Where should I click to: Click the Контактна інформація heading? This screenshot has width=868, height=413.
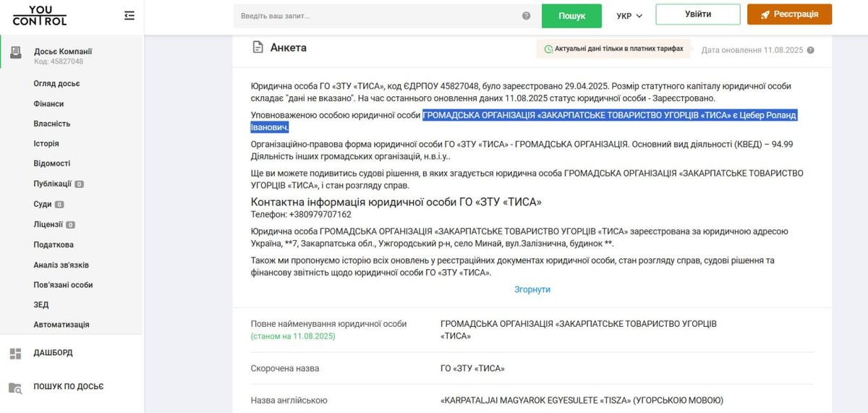(396, 202)
